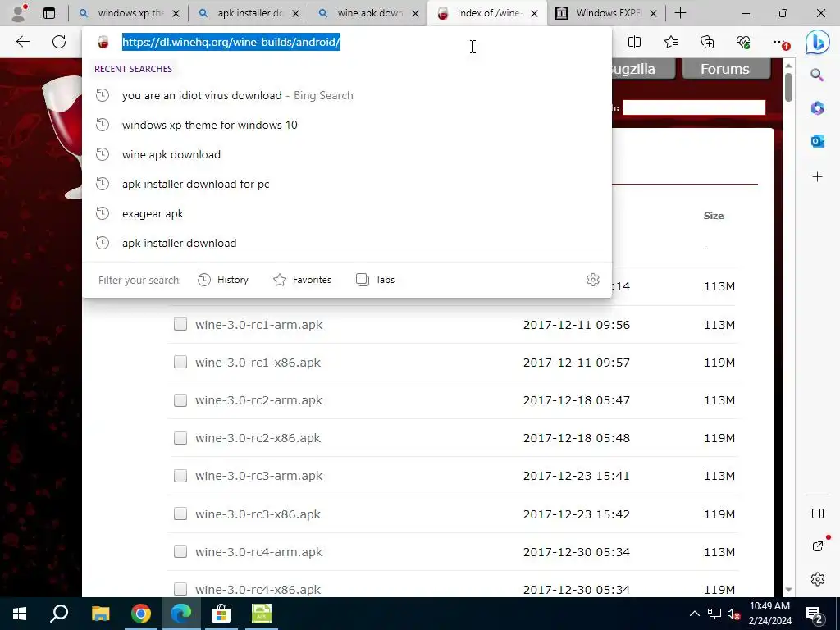Click the network tray icon
840x630 pixels.
(714, 614)
